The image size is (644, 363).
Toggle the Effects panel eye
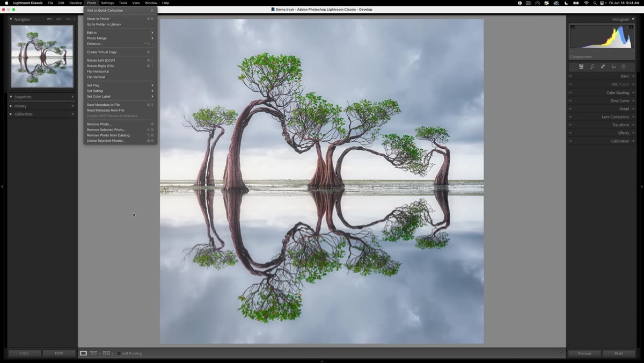click(x=570, y=133)
